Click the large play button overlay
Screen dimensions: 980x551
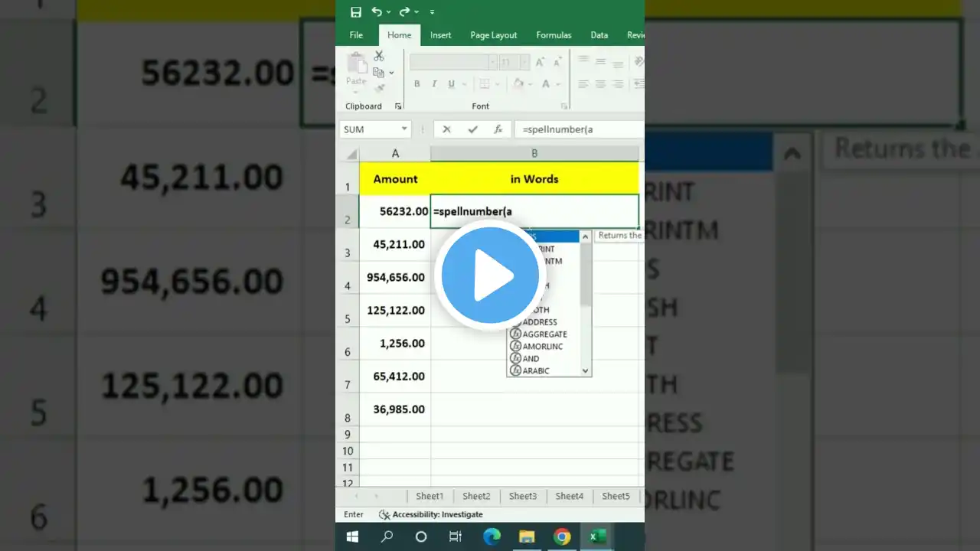(x=490, y=275)
